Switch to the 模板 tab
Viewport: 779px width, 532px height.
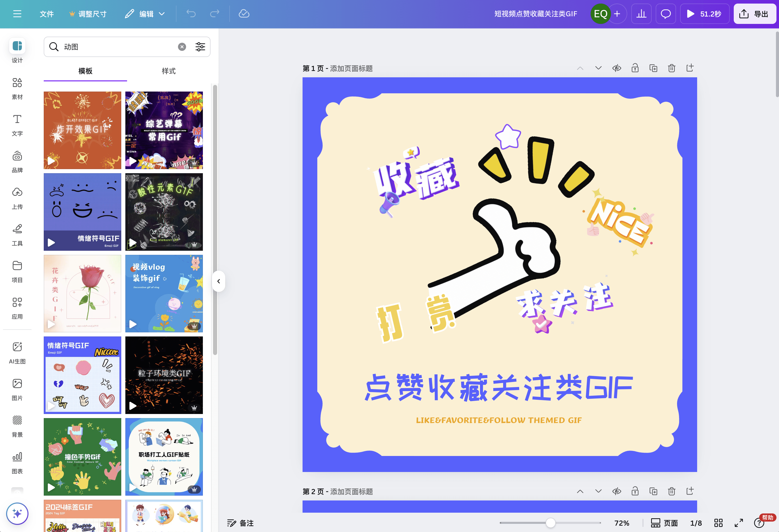[x=85, y=71]
